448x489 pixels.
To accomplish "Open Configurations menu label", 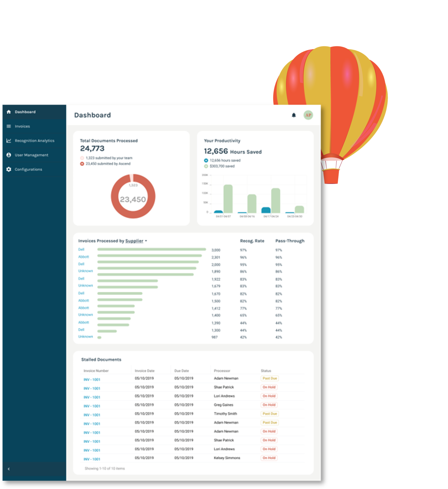I will (x=28, y=169).
